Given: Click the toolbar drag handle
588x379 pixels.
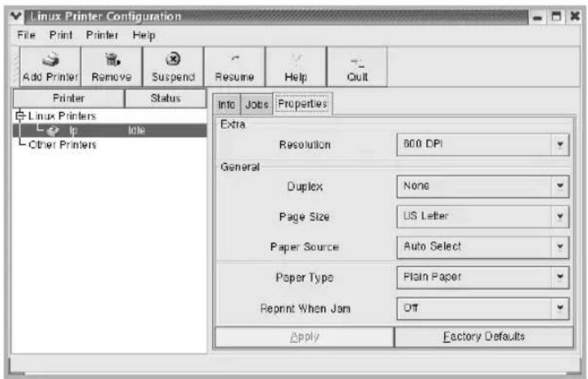Looking at the screenshot, I should coord(16,67).
